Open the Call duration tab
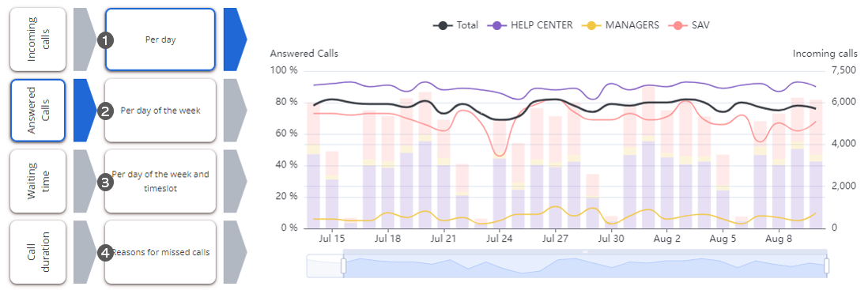 [38, 252]
